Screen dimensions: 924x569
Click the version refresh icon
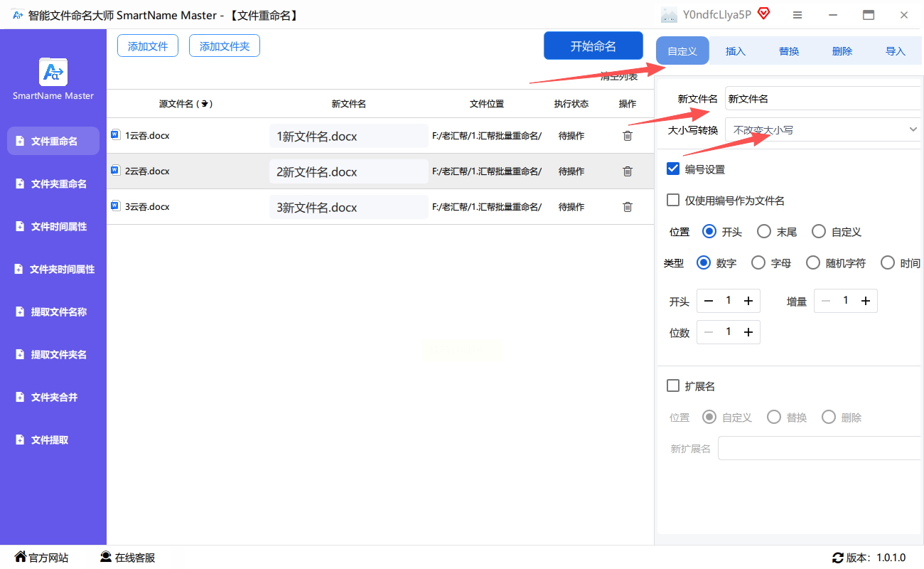click(838, 558)
